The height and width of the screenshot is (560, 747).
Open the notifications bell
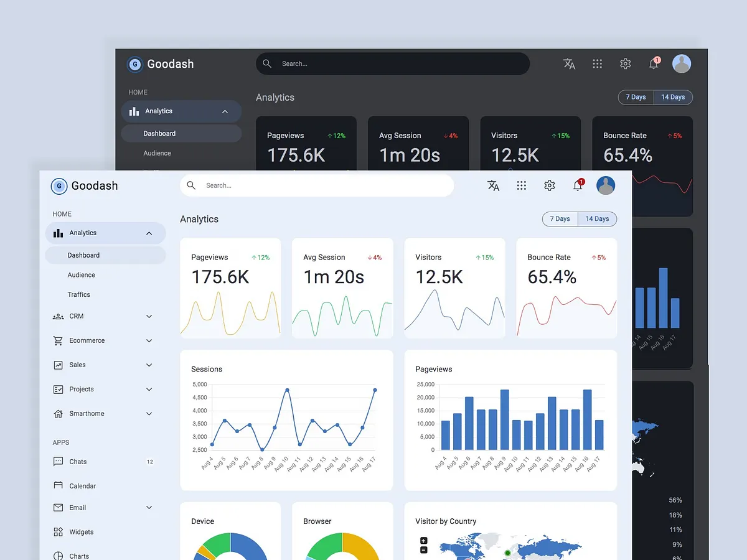pyautogui.click(x=577, y=185)
